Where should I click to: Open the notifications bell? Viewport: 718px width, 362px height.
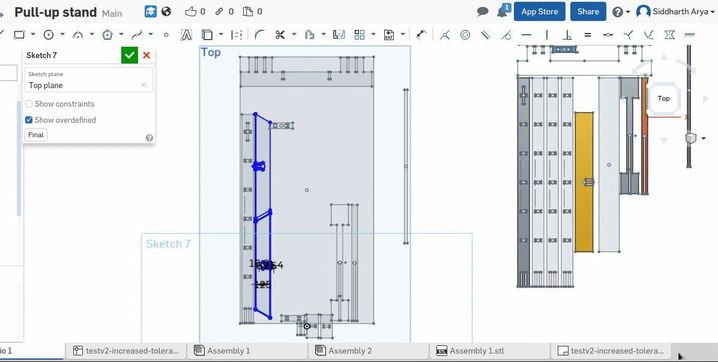click(503, 11)
